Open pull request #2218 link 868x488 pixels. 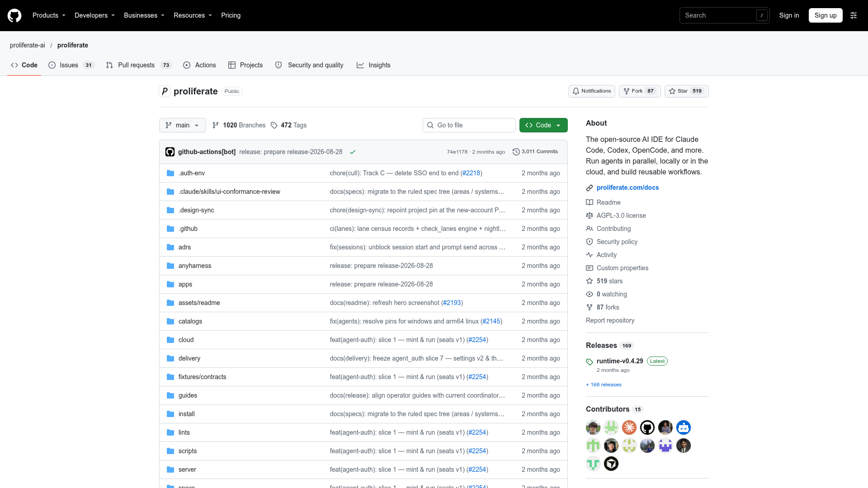[x=472, y=173]
